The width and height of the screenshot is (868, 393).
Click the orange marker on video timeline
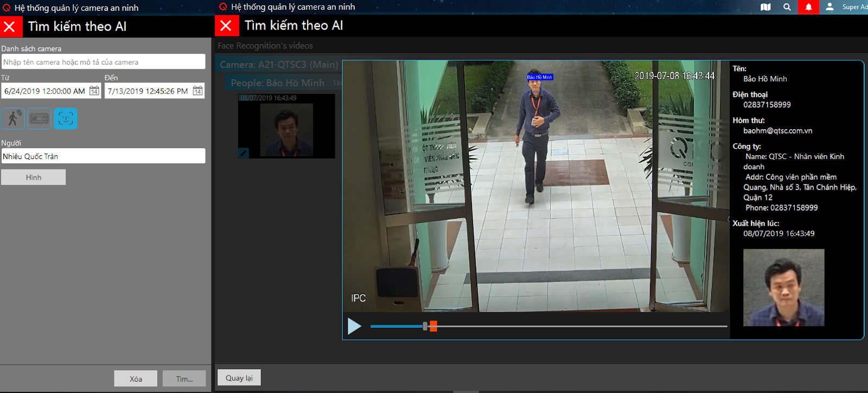[x=433, y=326]
